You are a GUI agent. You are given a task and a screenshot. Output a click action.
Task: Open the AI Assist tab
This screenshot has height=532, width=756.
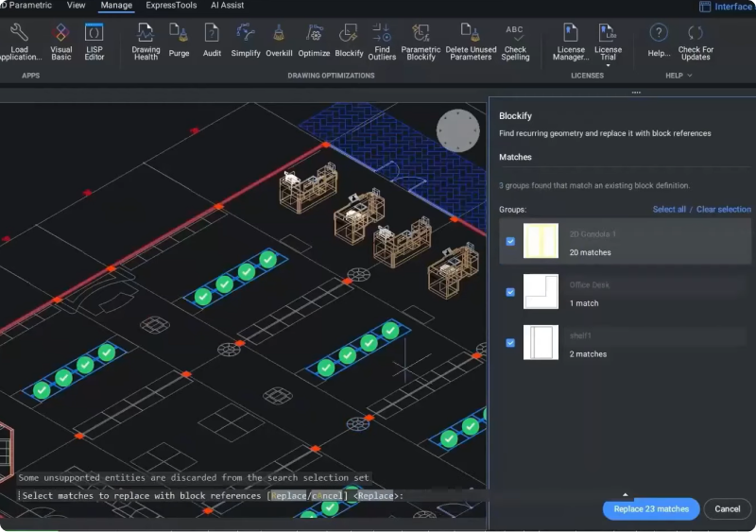click(x=227, y=6)
